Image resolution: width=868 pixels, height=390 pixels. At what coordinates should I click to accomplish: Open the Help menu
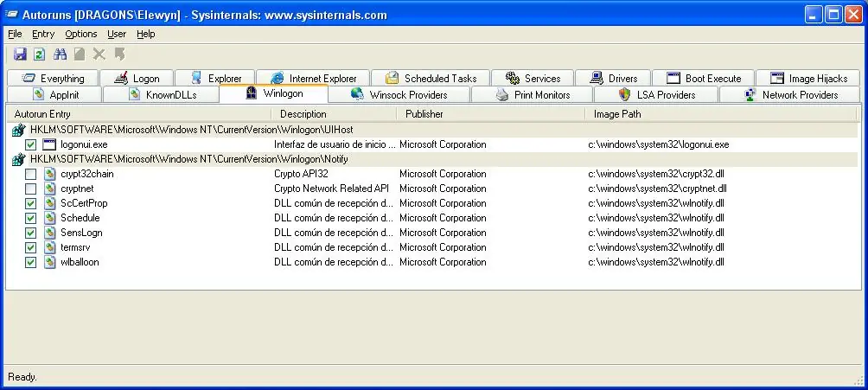pyautogui.click(x=146, y=34)
